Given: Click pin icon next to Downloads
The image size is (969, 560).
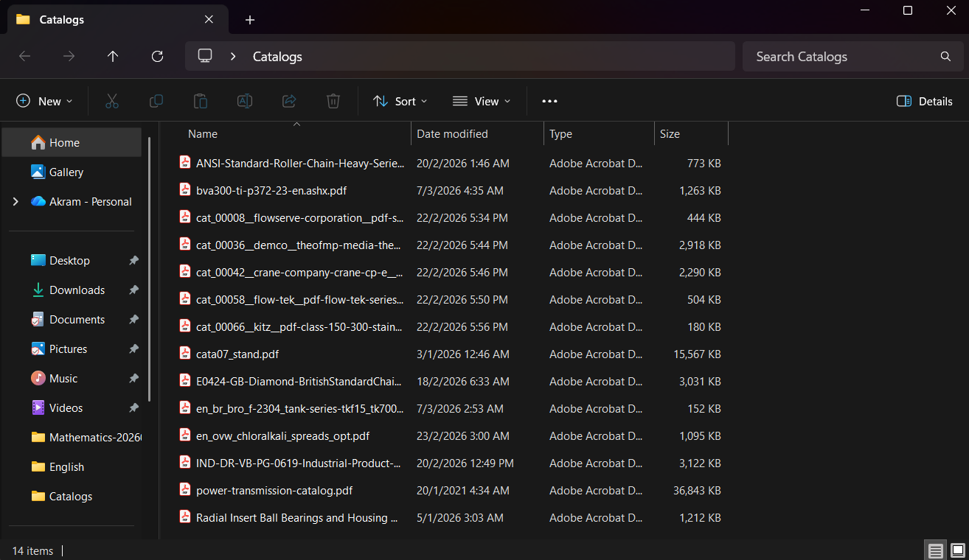Looking at the screenshot, I should [133, 290].
